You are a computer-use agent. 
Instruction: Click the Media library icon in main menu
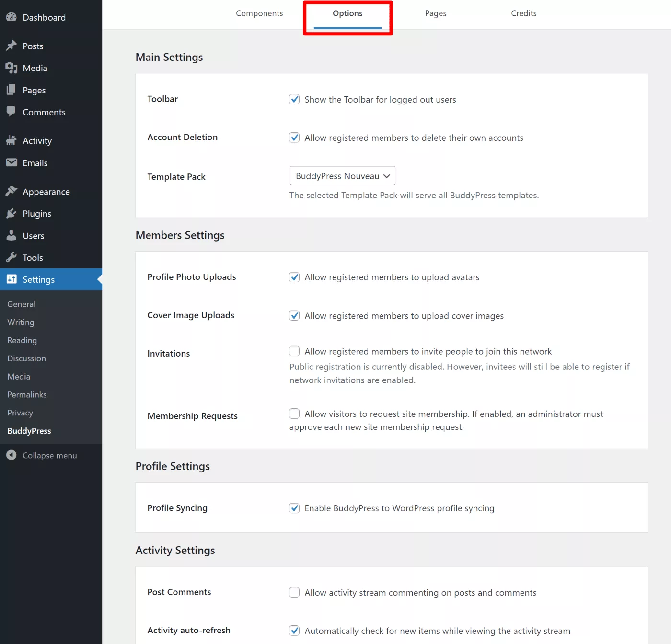pyautogui.click(x=12, y=68)
